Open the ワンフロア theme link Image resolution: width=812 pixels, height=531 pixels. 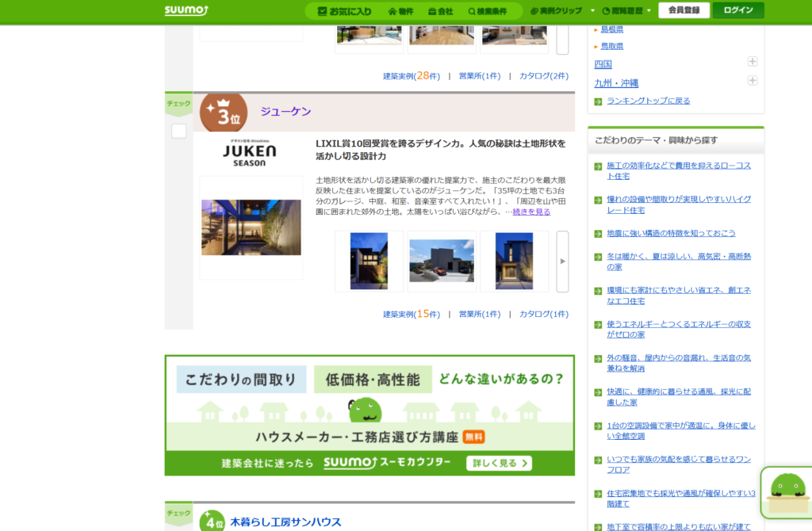tap(679, 464)
